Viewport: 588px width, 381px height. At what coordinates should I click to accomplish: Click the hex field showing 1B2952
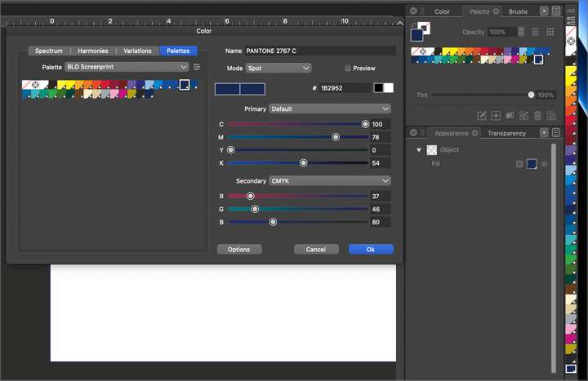[345, 88]
